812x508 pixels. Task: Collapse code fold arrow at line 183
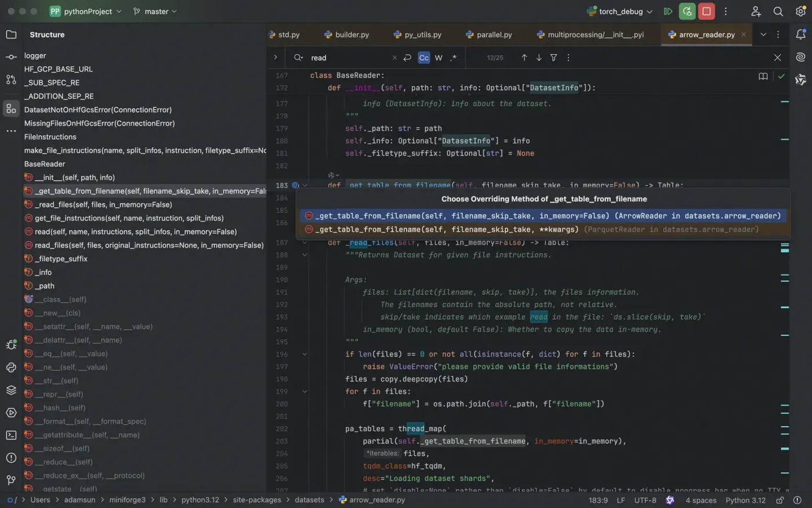[x=304, y=185]
